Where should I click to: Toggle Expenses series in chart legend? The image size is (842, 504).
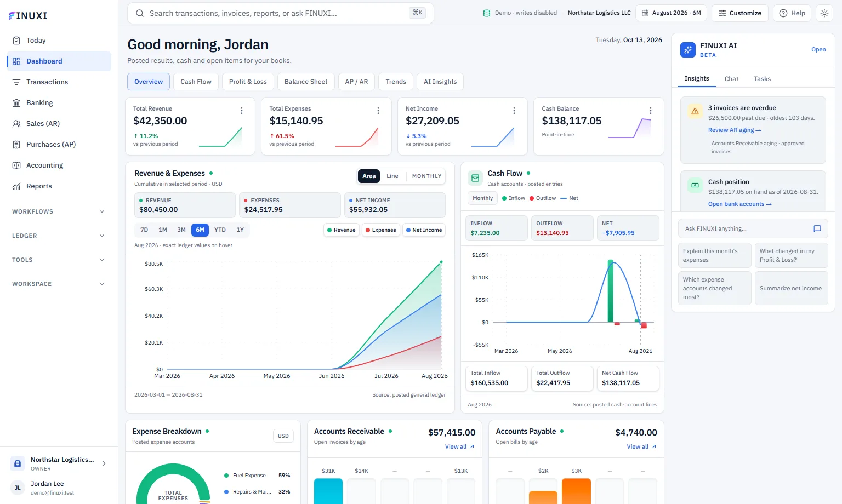[x=381, y=230]
